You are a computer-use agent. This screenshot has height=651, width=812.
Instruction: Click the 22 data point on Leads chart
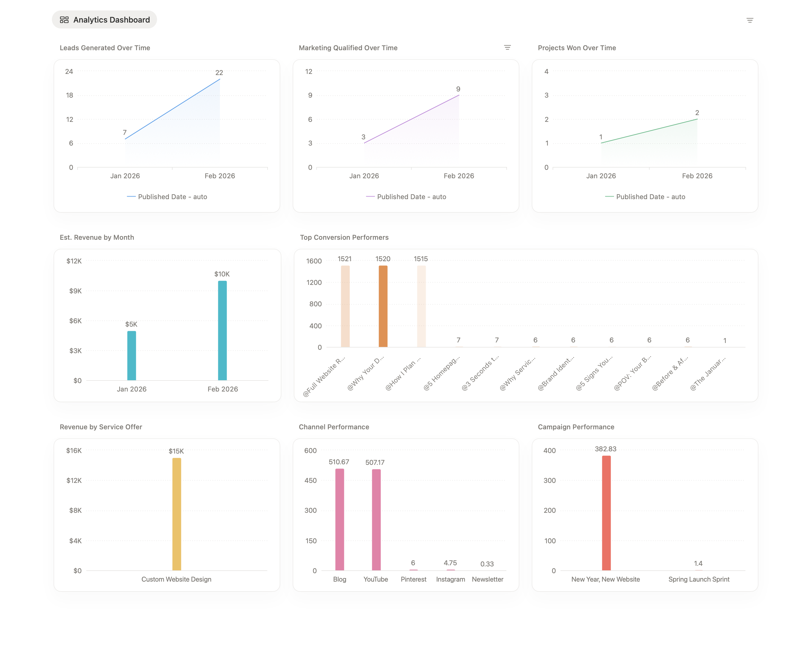pos(220,79)
